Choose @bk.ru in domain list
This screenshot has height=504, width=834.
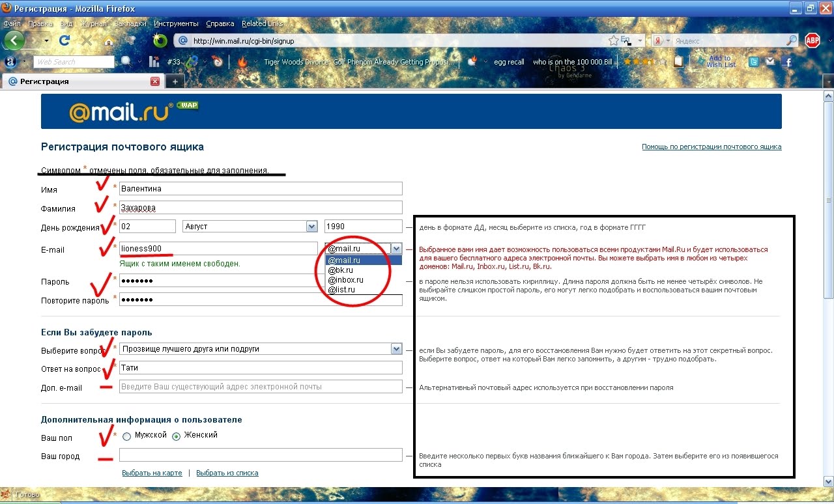coord(364,270)
